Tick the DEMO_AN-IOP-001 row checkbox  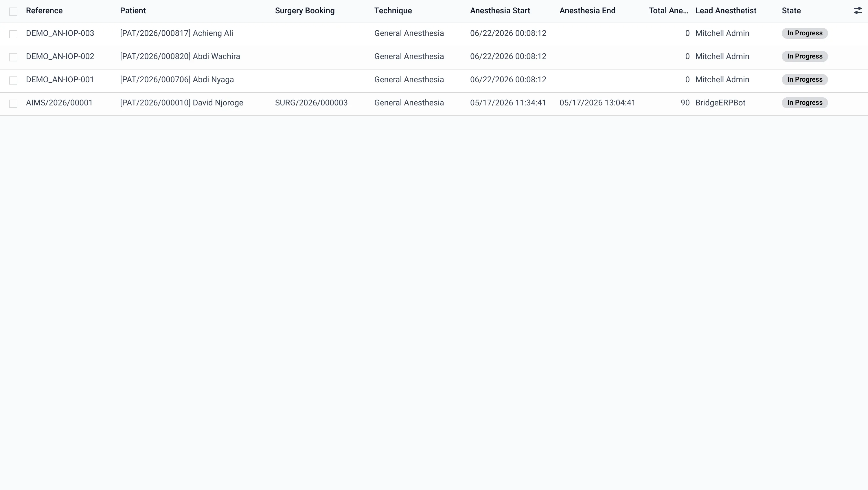(13, 80)
